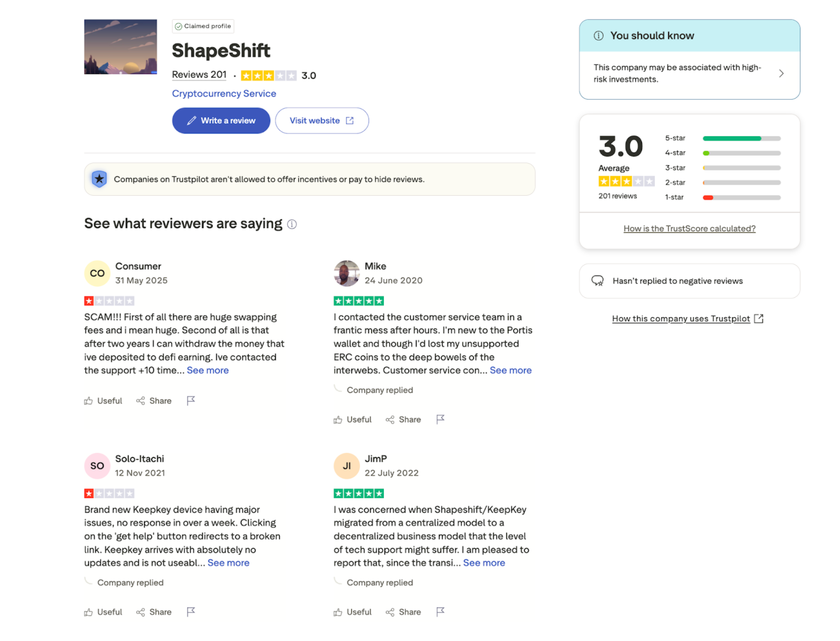The image size is (840, 641).
Task: Click the Visit website button
Action: (322, 121)
